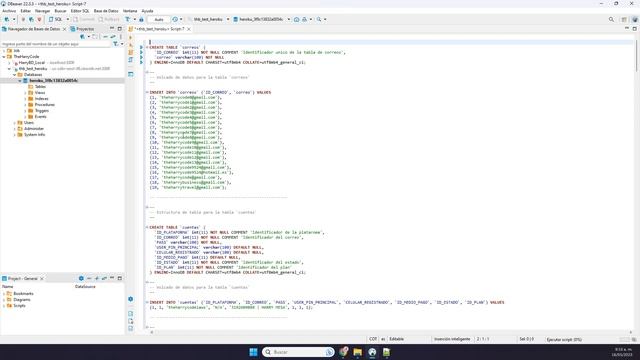This screenshot has width=640, height=360.
Task: Click the object name filter input field
Action: tap(56, 44)
